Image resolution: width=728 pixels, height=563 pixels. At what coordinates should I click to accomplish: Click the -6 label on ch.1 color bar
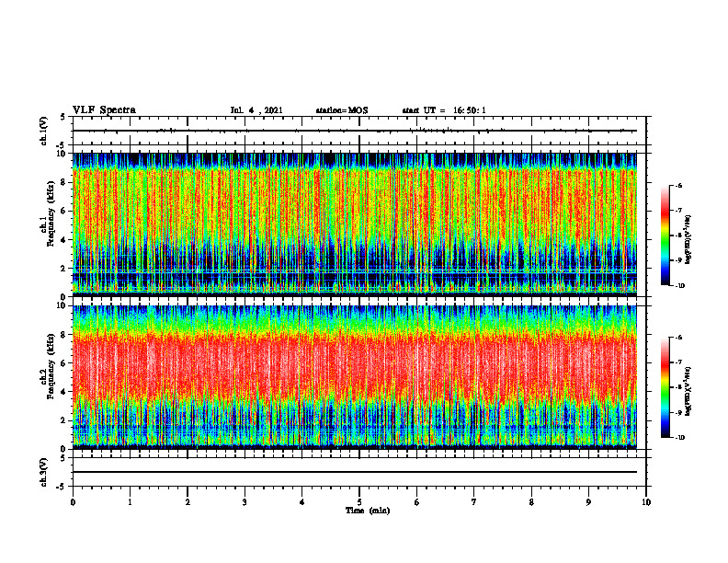[678, 185]
